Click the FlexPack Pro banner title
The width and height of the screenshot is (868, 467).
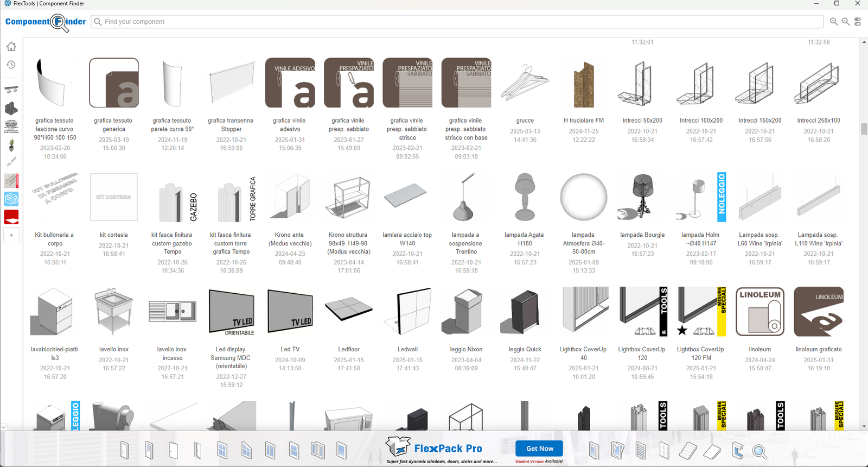pos(448,449)
